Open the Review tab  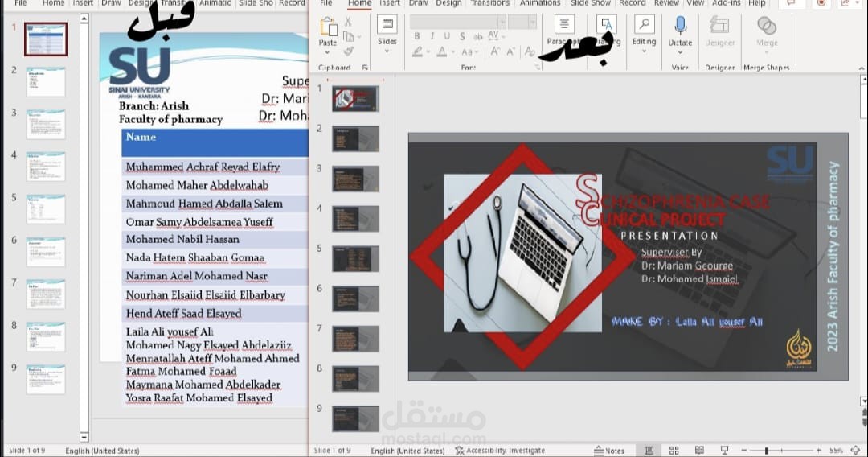pyautogui.click(x=666, y=3)
